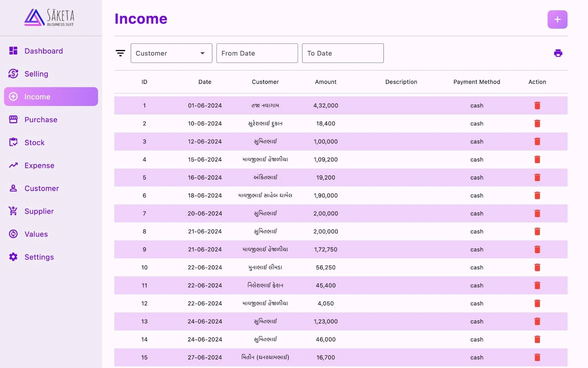Click the amount 4,050
The height and width of the screenshot is (368, 588).
326,303
